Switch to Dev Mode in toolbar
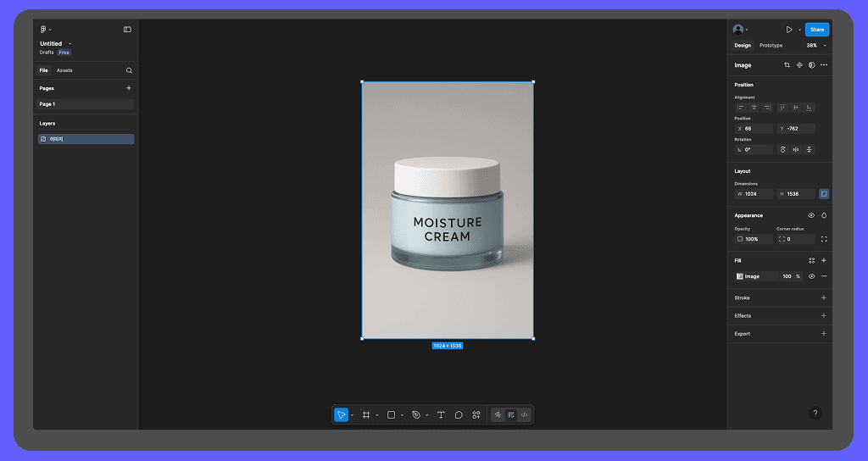 524,415
